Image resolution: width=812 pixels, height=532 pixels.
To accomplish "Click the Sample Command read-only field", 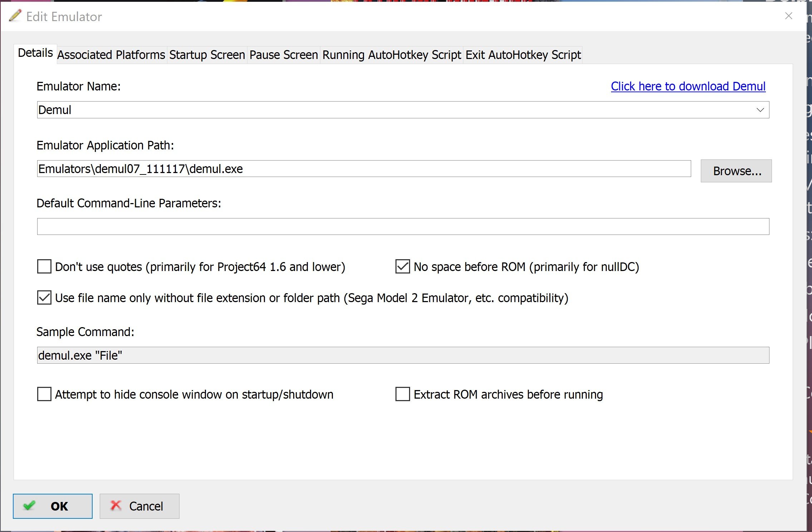I will (403, 355).
